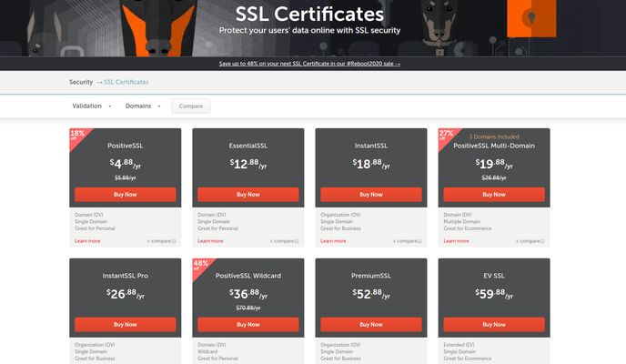
Task: Click the struck-through $5.88/yr price
Action: pyautogui.click(x=126, y=177)
